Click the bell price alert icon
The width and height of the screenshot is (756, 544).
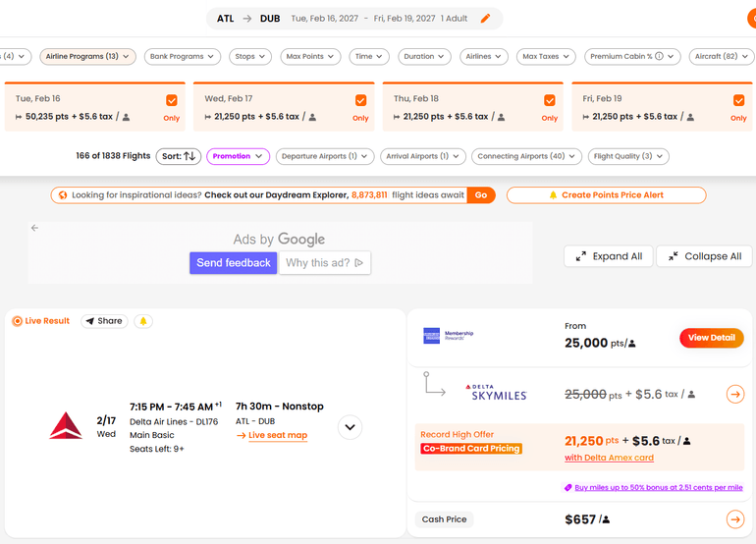[x=143, y=321]
